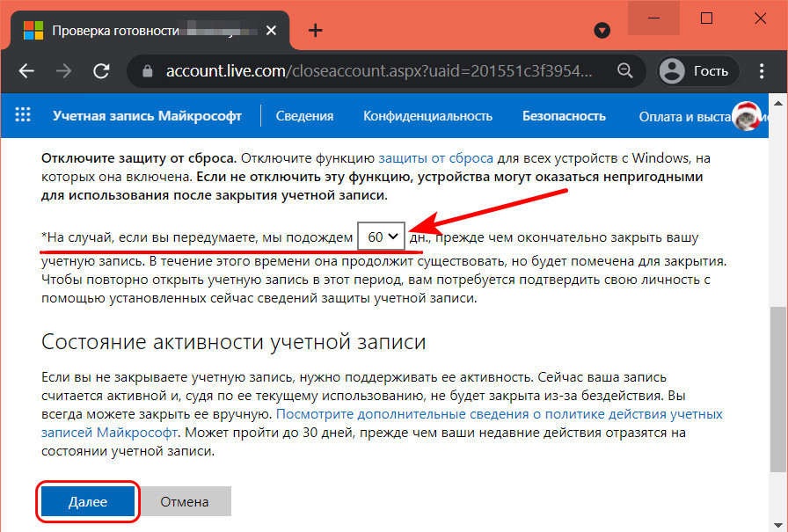Open the Конфиденциальность menu item

pos(427,116)
